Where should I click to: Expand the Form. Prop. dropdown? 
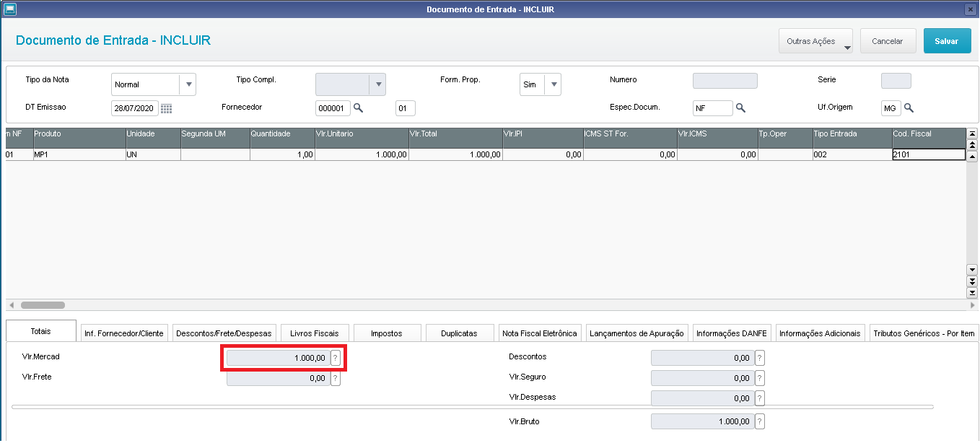[x=554, y=84]
